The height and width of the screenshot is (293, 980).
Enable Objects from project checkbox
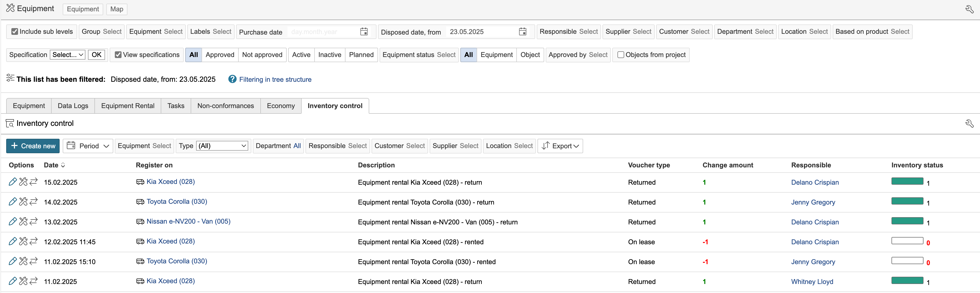coord(621,55)
